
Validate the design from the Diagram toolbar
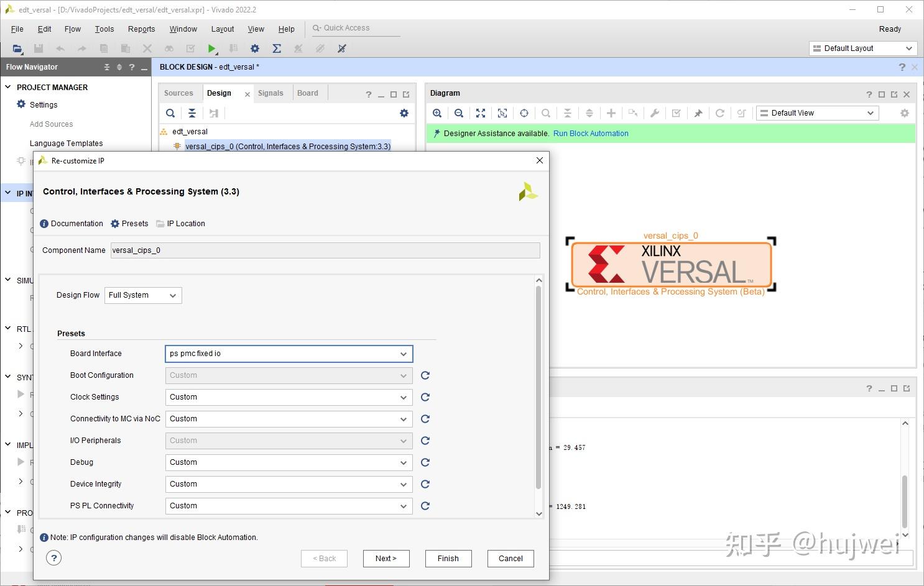click(676, 112)
